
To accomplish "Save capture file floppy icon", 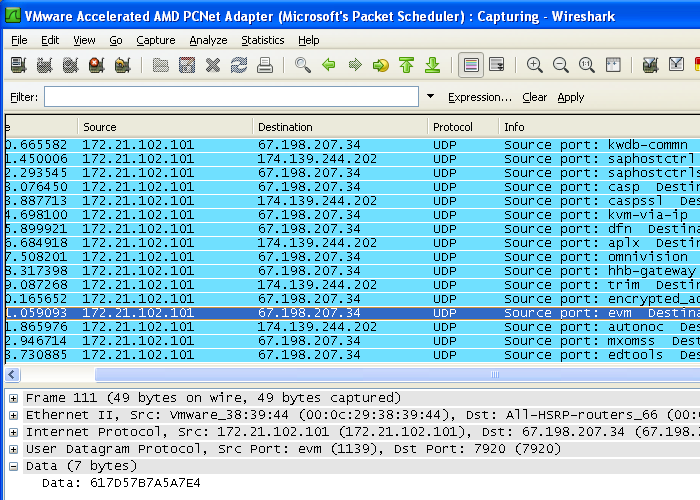I will (x=187, y=65).
